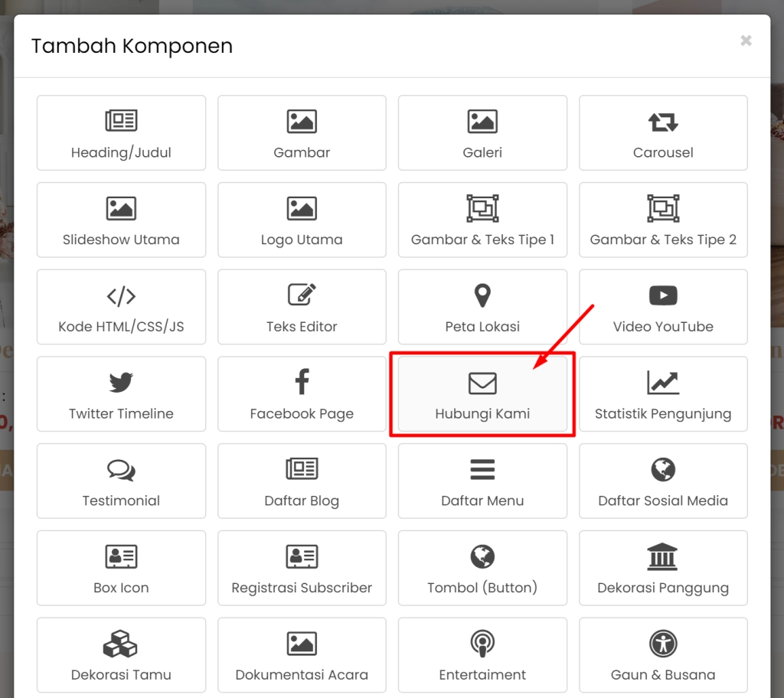The width and height of the screenshot is (784, 698).
Task: Select the Dekorasi Panggung bank icon
Action: coord(663,556)
